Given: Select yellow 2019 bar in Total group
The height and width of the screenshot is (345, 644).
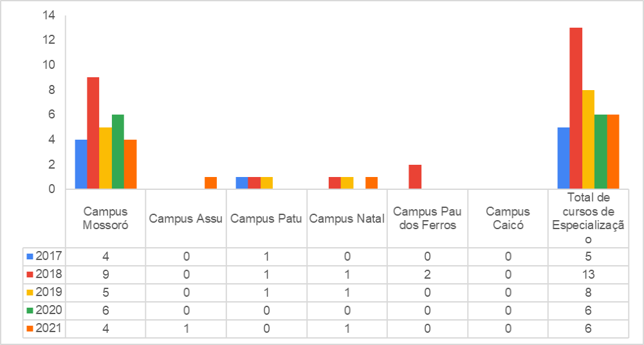Looking at the screenshot, I should point(588,140).
